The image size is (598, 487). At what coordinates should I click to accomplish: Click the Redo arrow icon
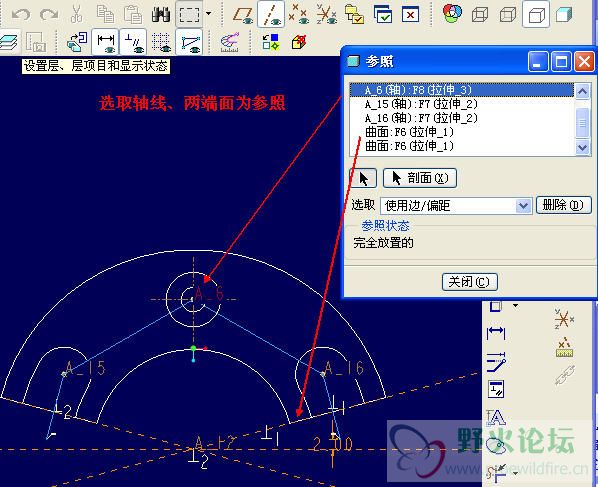point(49,14)
